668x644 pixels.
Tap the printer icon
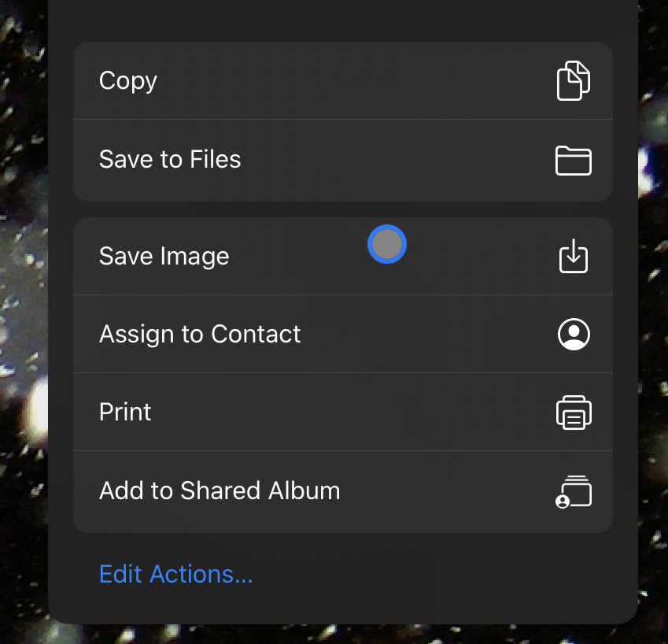[x=574, y=412]
